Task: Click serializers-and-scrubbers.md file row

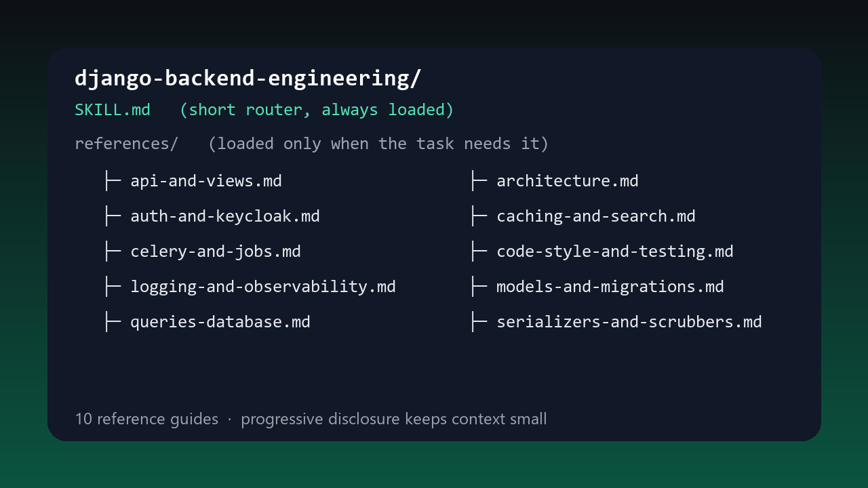Action: 629,322
